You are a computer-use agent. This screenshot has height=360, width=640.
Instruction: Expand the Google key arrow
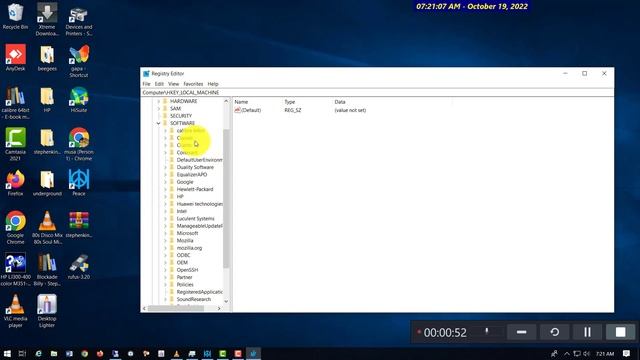click(x=165, y=182)
